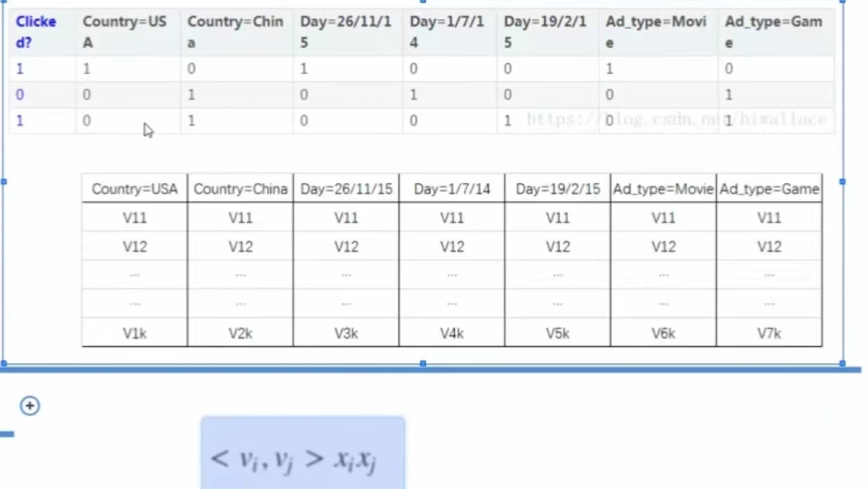868x489 pixels.
Task: Select the V1k cell under Country=USA
Action: [134, 333]
